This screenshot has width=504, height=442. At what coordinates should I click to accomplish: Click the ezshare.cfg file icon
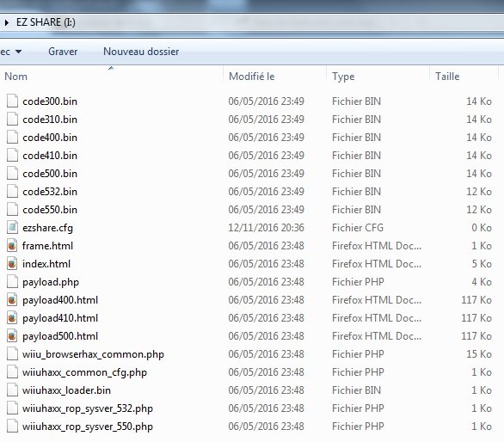12,227
